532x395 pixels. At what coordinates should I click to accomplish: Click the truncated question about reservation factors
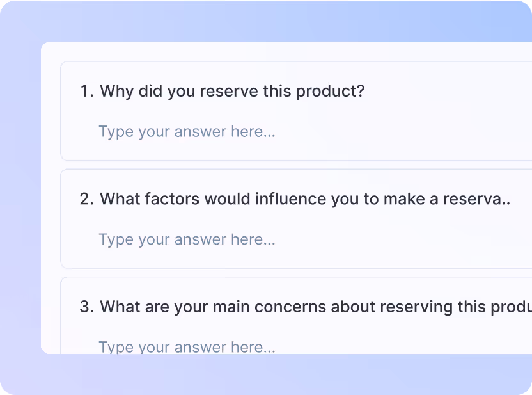point(305,198)
